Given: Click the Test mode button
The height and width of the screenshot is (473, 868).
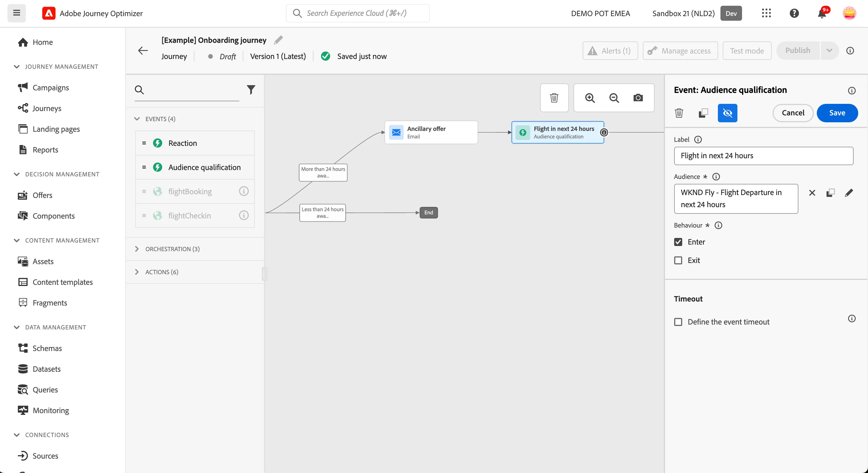Looking at the screenshot, I should tap(747, 51).
